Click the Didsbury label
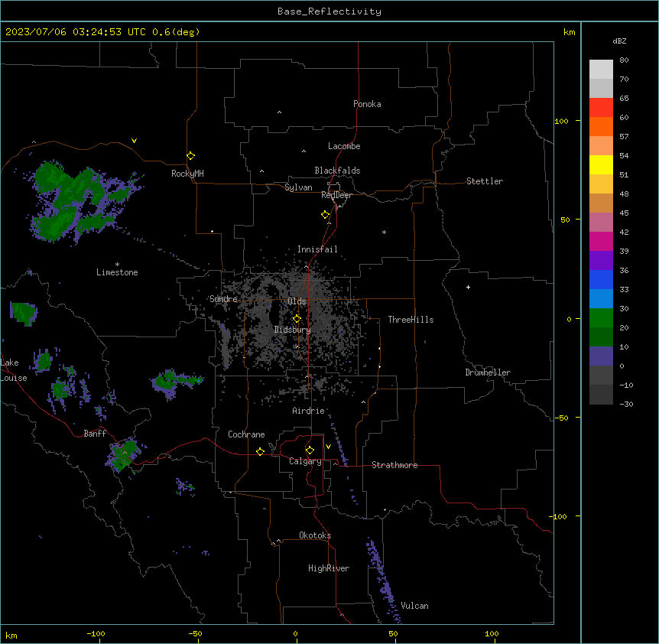The image size is (659, 644). click(293, 330)
